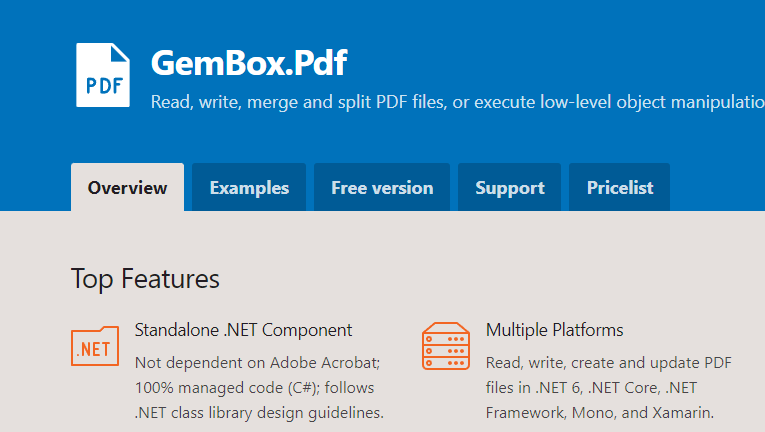Click the 'execute low-level object' tagline text
765x432 pixels.
pyautogui.click(x=620, y=102)
